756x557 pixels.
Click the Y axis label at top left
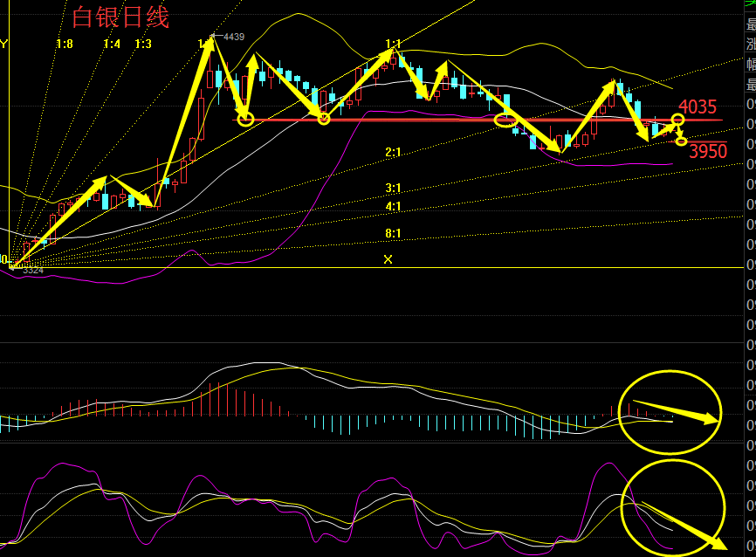pyautogui.click(x=3, y=44)
